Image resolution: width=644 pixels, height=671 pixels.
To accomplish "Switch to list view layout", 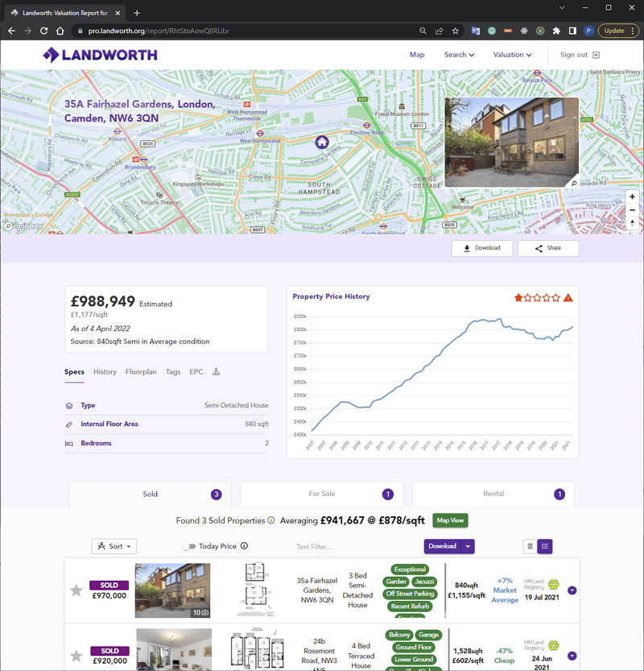I will [528, 546].
